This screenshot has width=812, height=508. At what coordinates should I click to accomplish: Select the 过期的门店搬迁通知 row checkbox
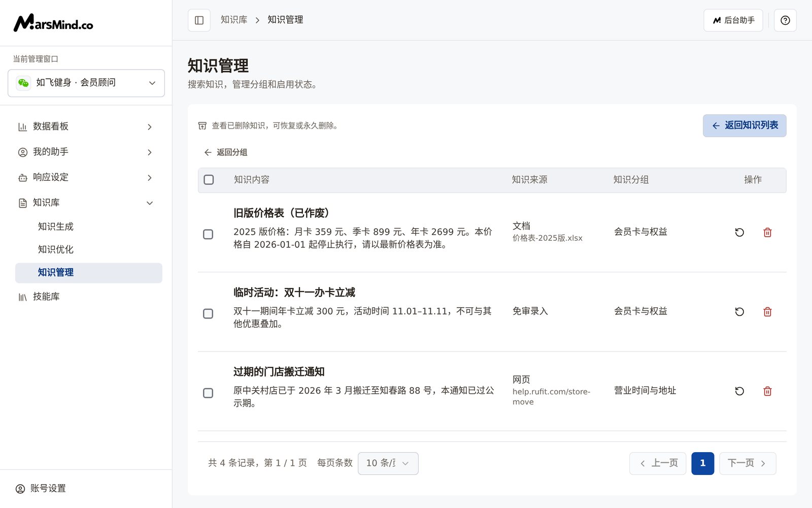coord(208,393)
